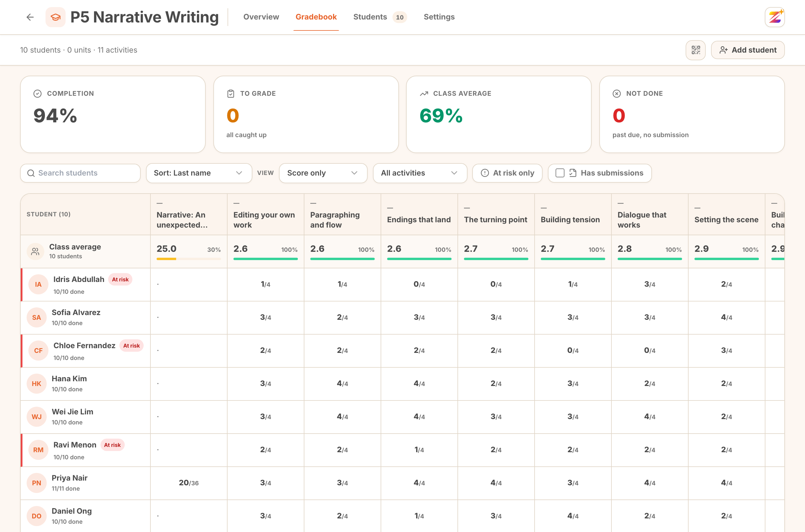
Task: Click Wei Jie Lim's WJ avatar
Action: click(x=37, y=417)
